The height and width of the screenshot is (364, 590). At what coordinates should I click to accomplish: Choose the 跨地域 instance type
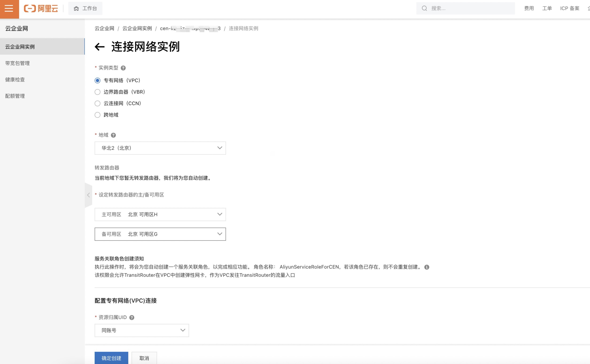pyautogui.click(x=98, y=115)
